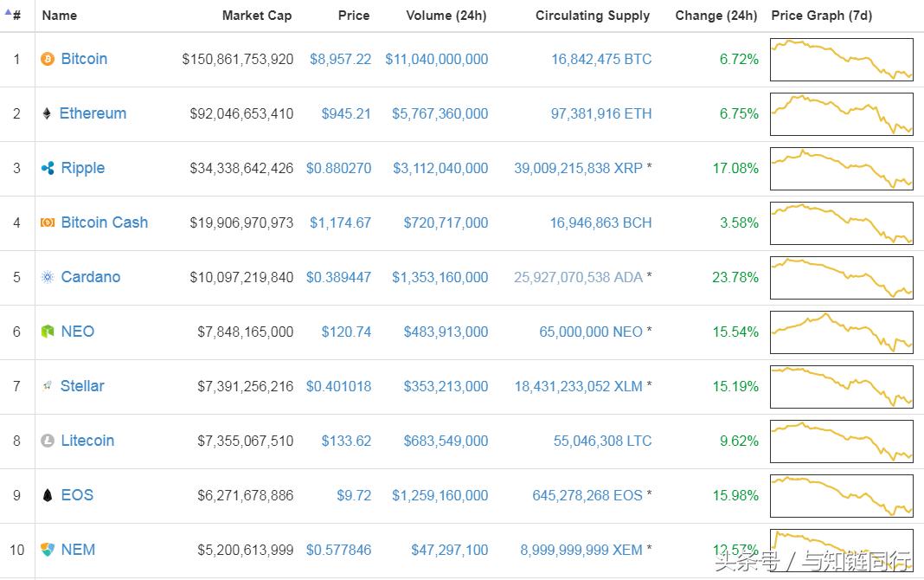Click NEM price $0.577846

[x=339, y=550]
